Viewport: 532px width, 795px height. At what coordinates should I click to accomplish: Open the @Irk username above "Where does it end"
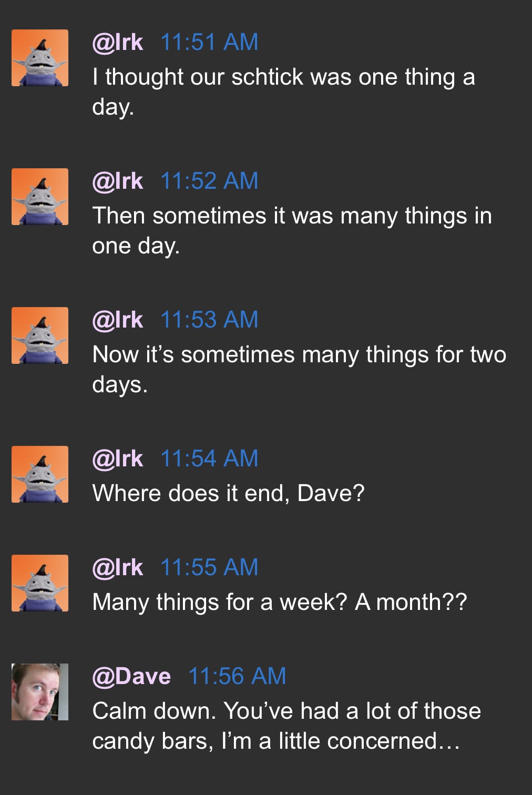click(x=117, y=459)
